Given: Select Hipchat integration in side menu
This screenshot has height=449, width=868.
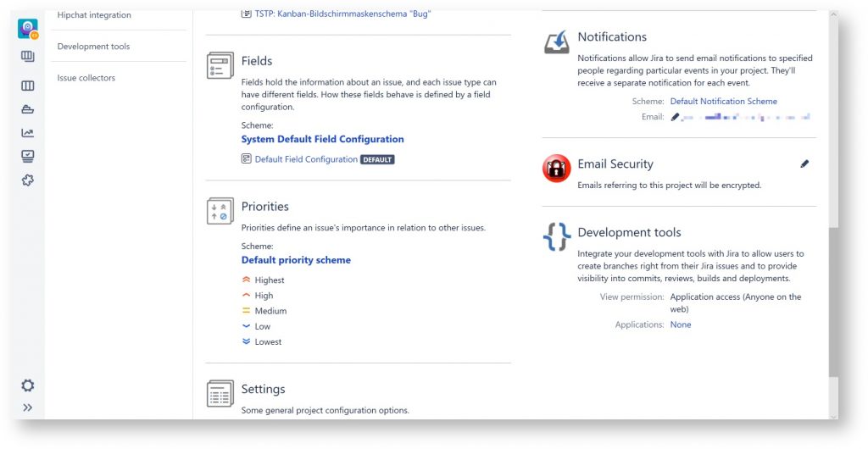Looking at the screenshot, I should coord(94,15).
